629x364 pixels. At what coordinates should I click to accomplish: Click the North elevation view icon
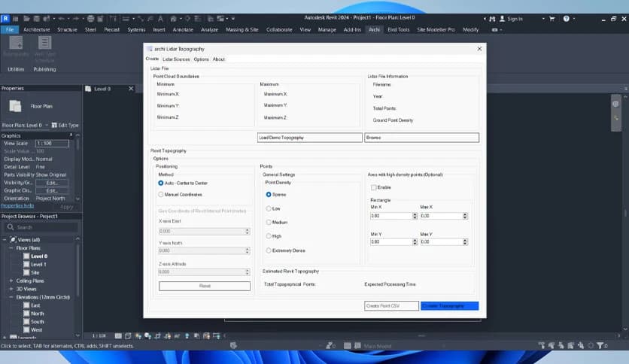point(26,314)
